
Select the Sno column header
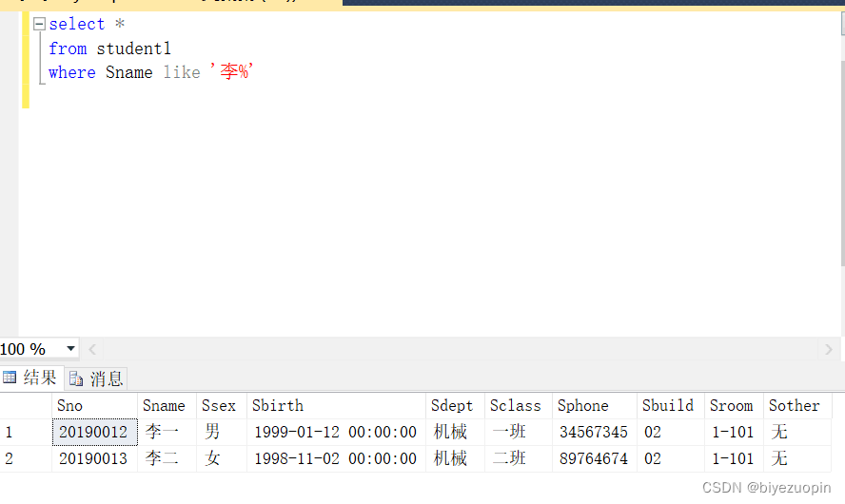click(x=94, y=405)
